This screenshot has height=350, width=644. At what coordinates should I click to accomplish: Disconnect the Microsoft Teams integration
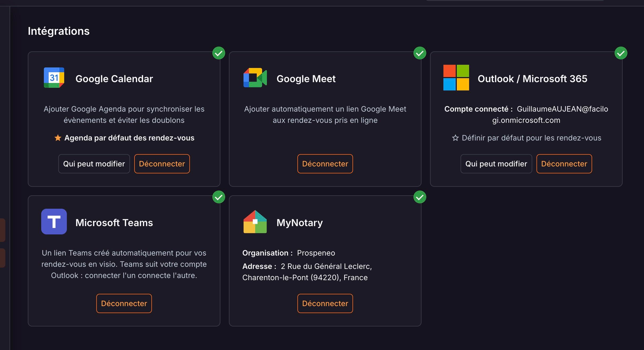click(x=124, y=303)
